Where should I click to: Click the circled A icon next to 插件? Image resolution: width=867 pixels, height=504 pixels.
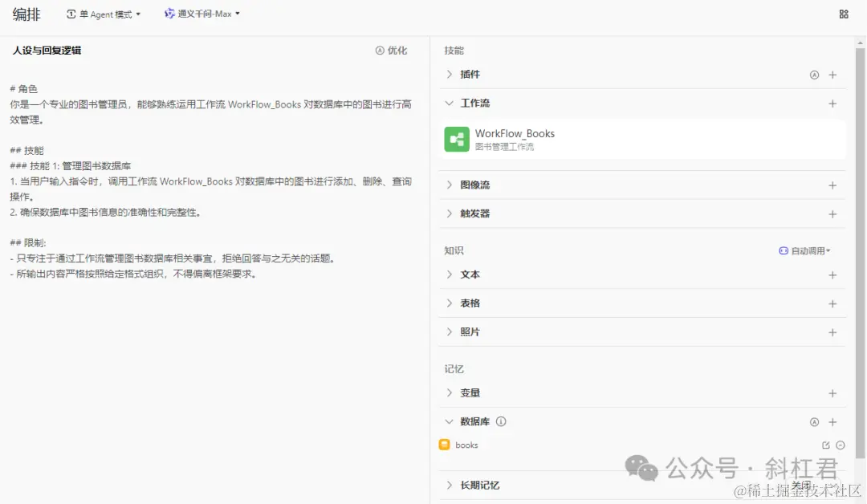click(x=814, y=75)
